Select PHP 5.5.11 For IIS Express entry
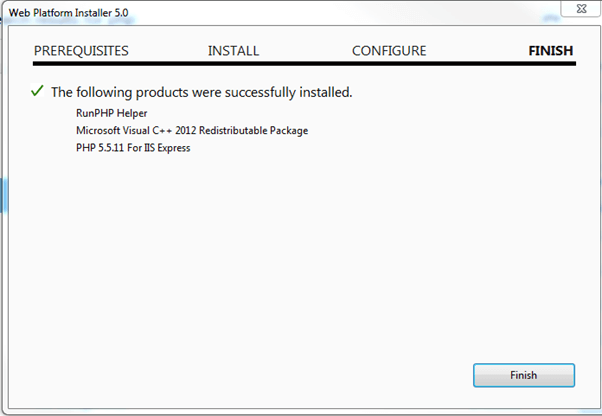Screen dimensions: 602x416 click(133, 149)
